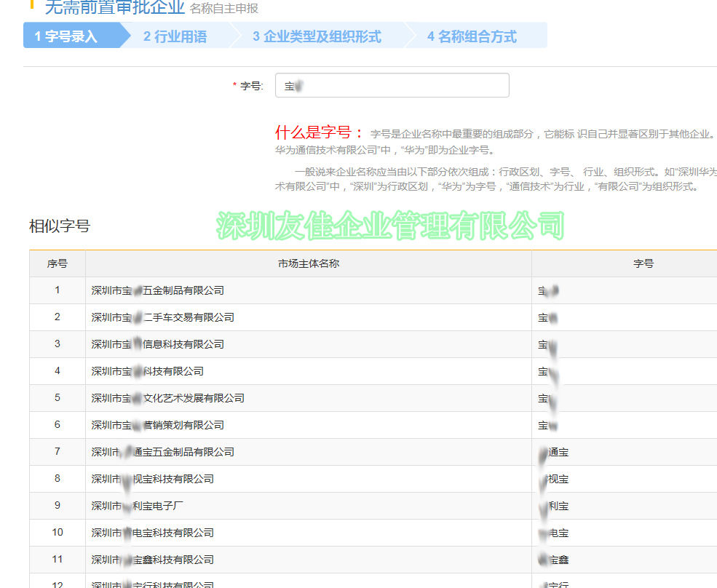Select the 信息科技有限公司 company entry
717x588 pixels.
tap(158, 344)
